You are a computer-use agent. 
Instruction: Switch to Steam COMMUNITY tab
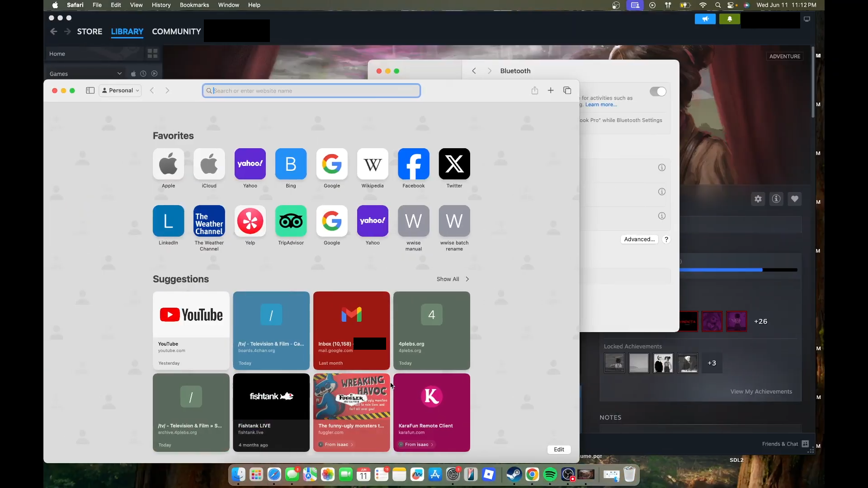pos(176,32)
